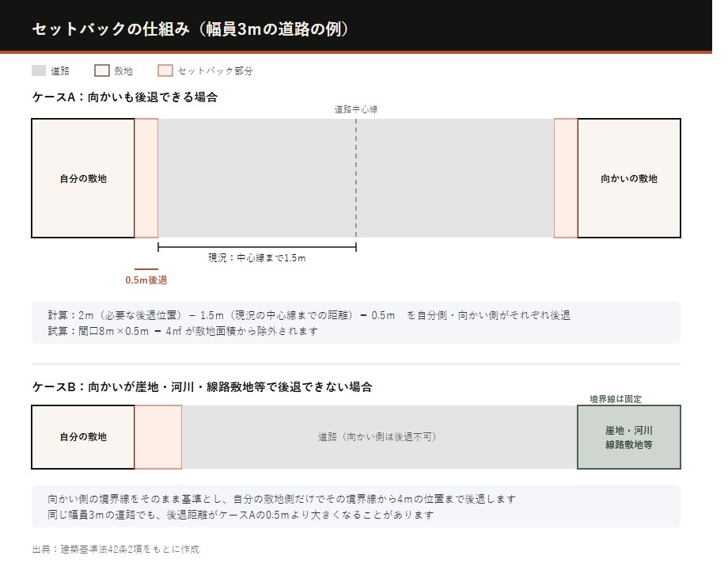Click heading ケースA：向かいも後退できる場合
The image size is (728, 586).
(125, 97)
